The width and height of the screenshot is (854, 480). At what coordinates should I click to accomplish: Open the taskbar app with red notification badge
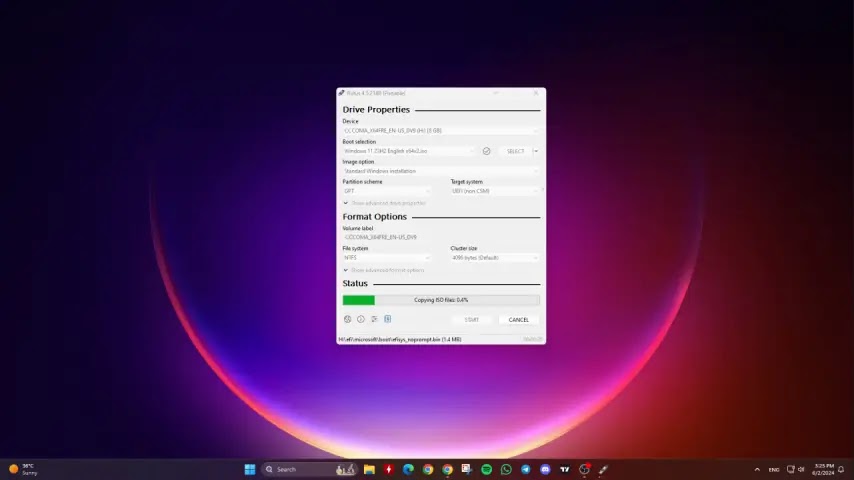point(584,469)
